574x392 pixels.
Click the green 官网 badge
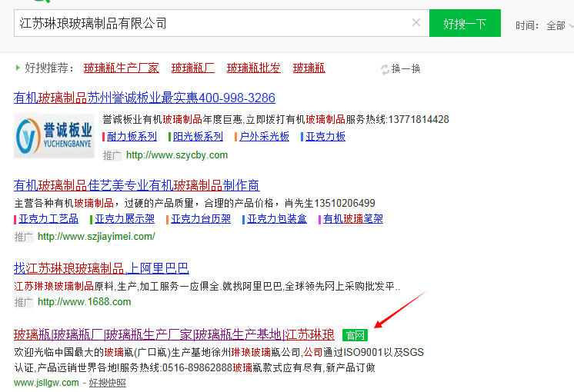355,335
